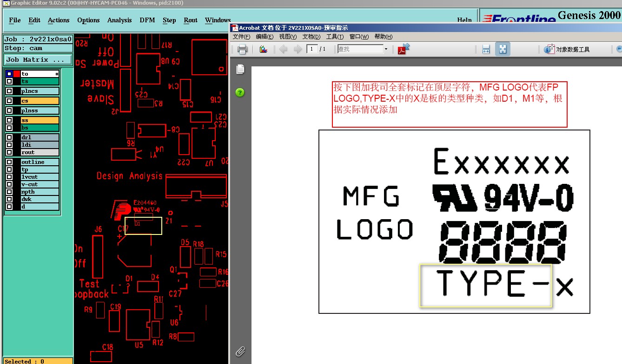The width and height of the screenshot is (622, 364).
Task: Select the d layer name
Action: 40,207
